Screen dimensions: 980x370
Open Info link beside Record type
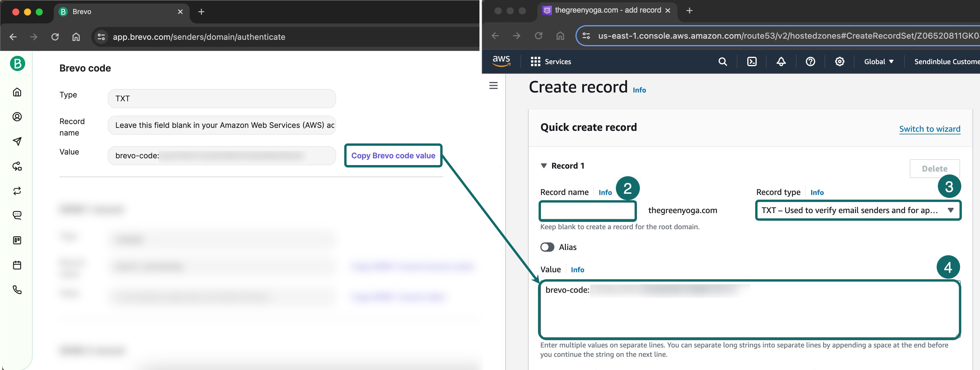[817, 192]
